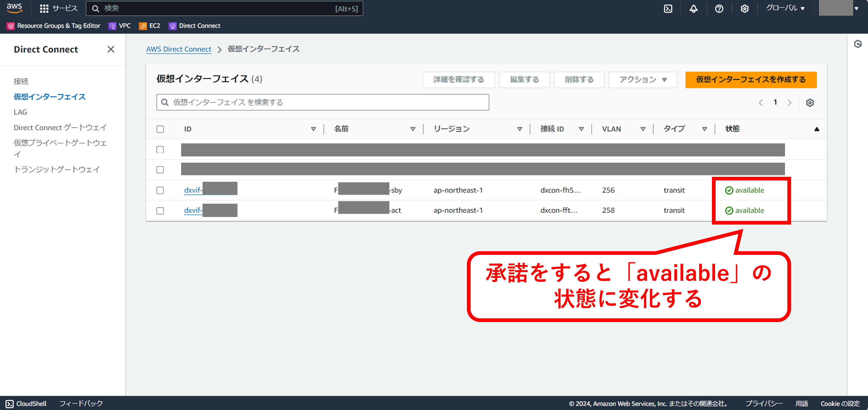
Task: Click 削除する button
Action: 579,80
